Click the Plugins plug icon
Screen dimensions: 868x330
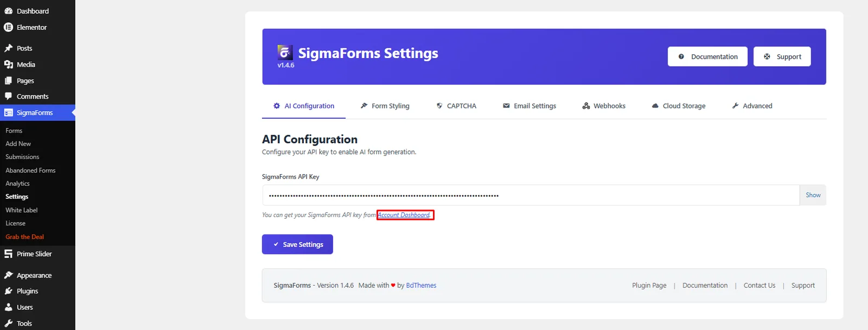point(8,291)
